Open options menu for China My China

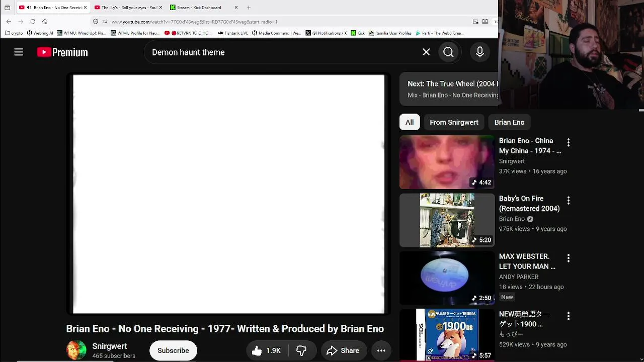(x=568, y=143)
